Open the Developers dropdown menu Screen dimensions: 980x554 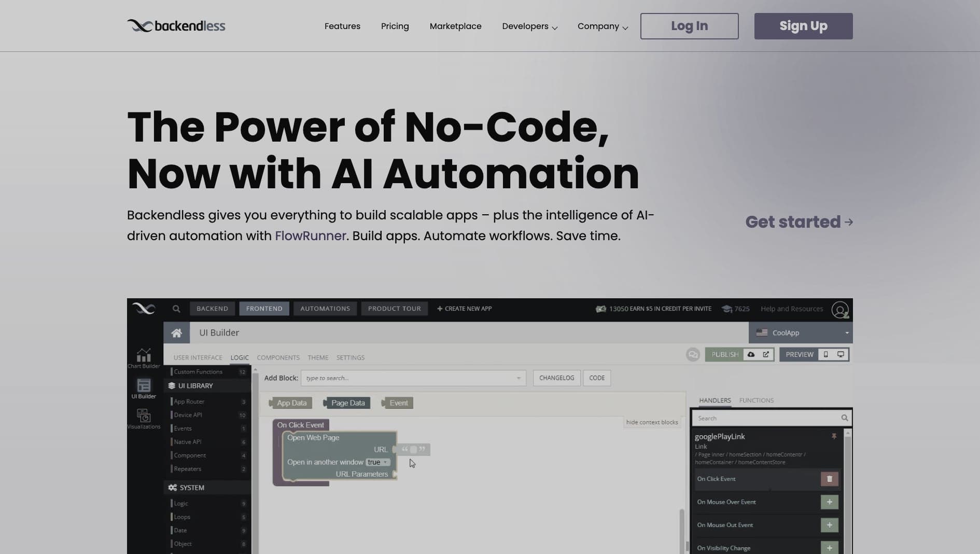coord(529,26)
